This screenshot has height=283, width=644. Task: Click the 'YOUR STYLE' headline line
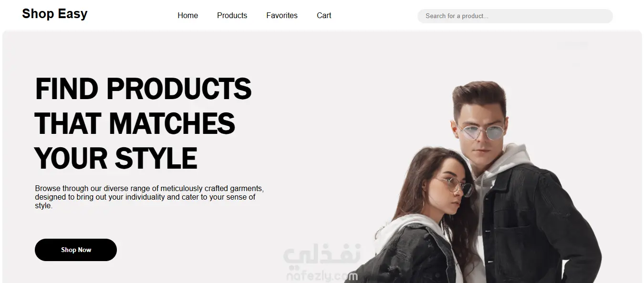(116, 158)
